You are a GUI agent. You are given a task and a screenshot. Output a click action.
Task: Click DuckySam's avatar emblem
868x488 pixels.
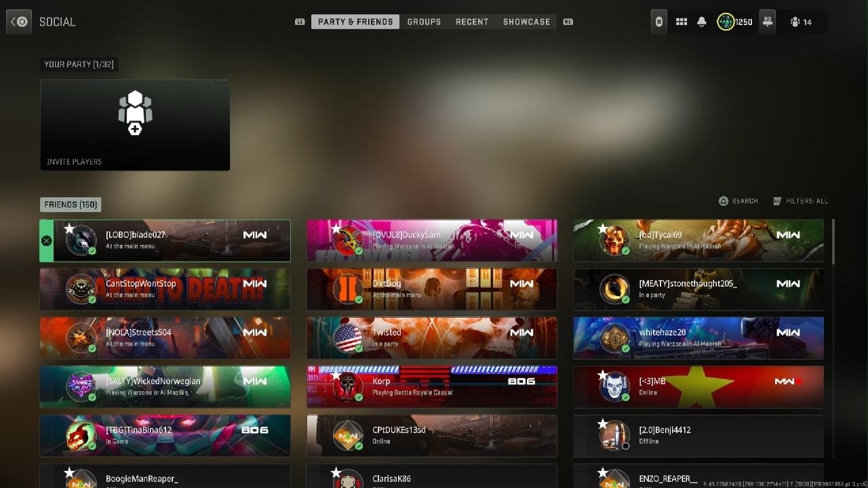tap(348, 241)
